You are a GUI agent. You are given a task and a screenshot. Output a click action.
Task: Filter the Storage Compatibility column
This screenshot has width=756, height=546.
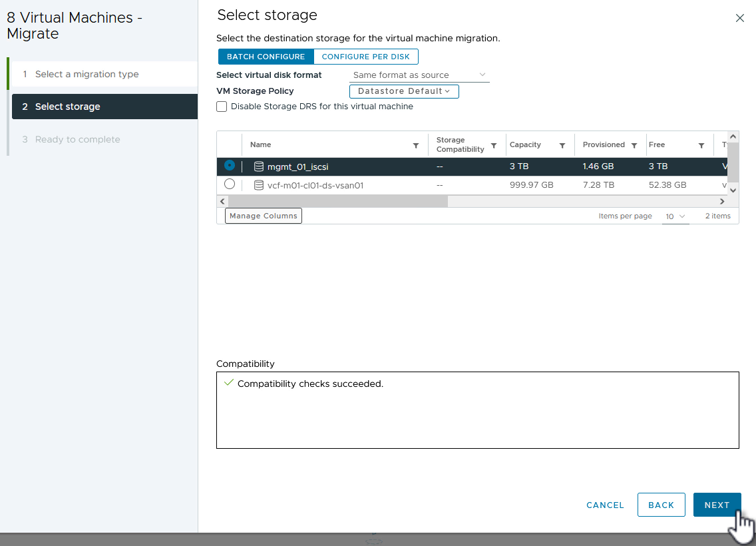[x=494, y=145]
